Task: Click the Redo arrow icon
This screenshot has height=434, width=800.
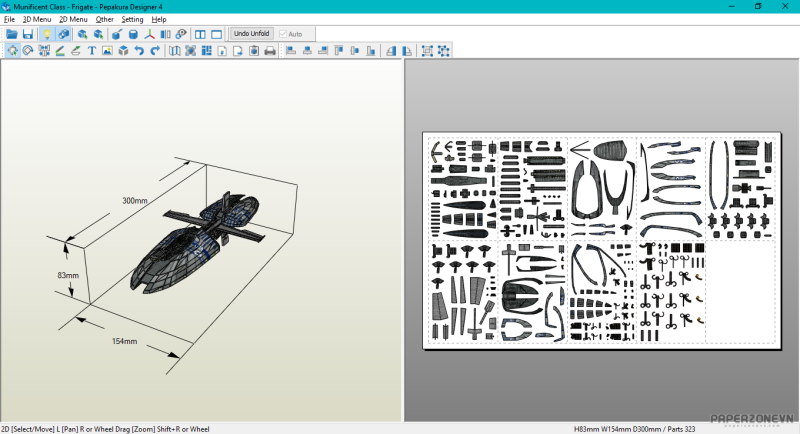Action: (x=155, y=51)
